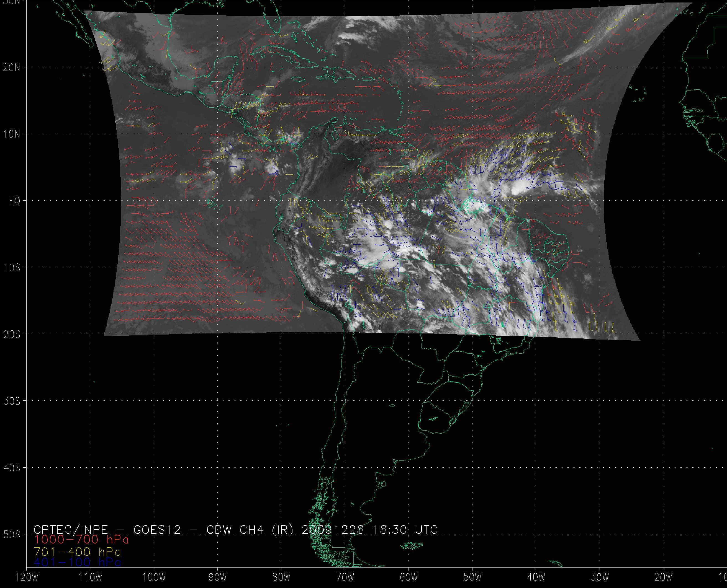Click the 120W longitude axis label
727x588 pixels.
27,577
